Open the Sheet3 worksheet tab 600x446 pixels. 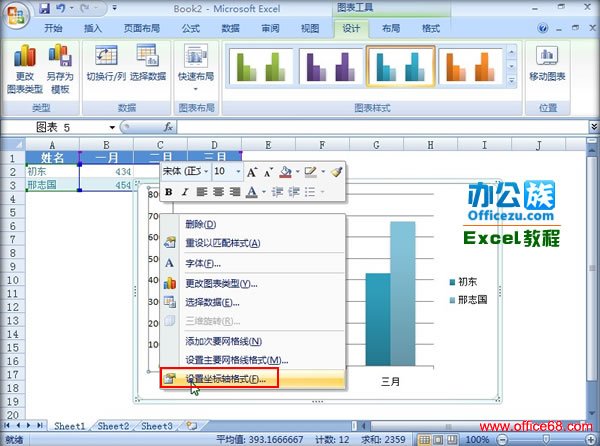click(157, 426)
